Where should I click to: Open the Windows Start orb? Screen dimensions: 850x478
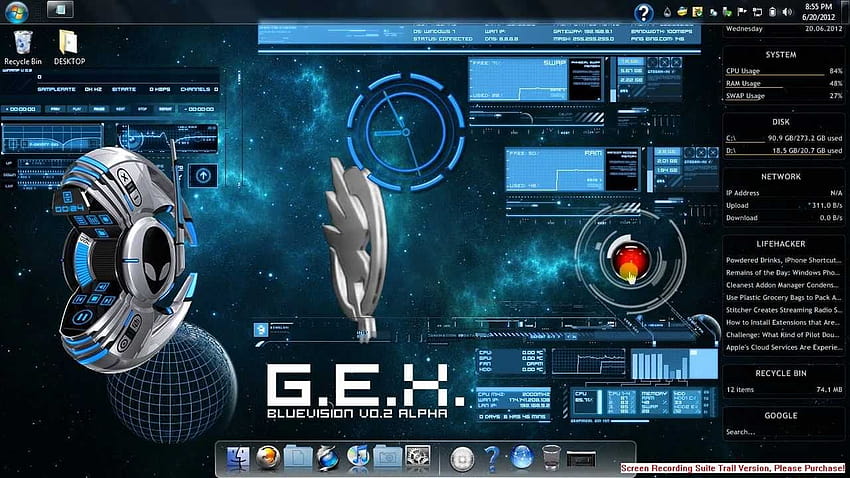17,11
